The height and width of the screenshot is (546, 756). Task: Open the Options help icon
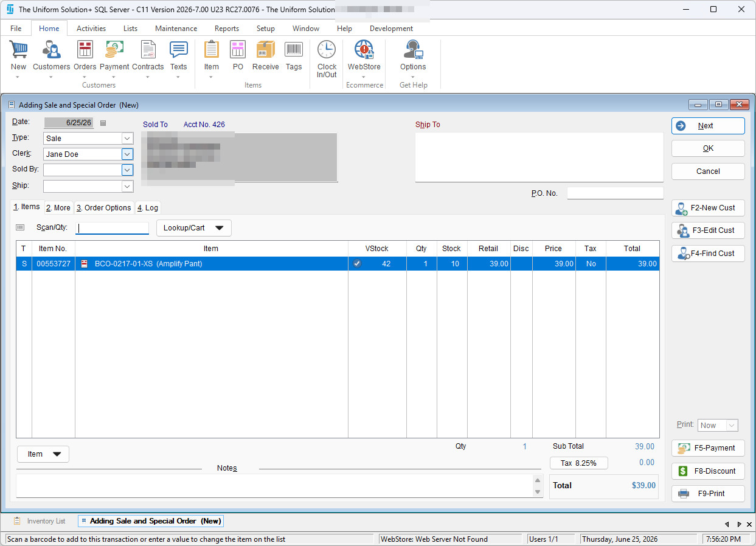coord(413,50)
